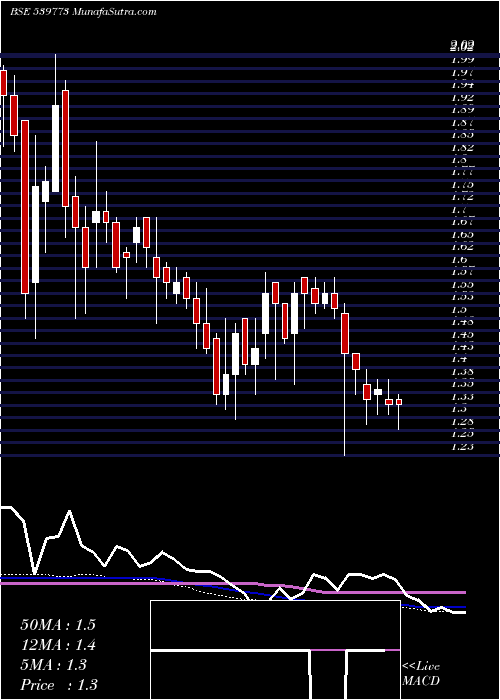The width and height of the screenshot is (500, 700).
Task: Click the 1.35 price axis label
Action: point(462,383)
